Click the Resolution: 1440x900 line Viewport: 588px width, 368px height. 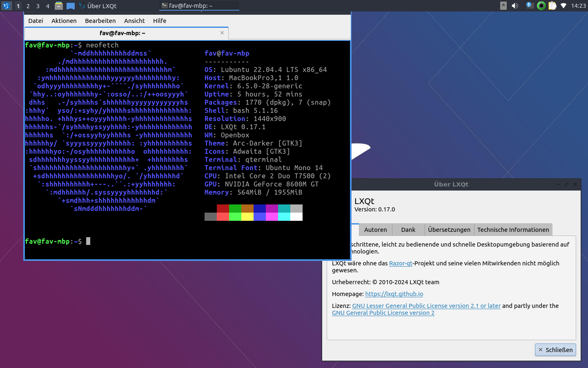pyautogui.click(x=245, y=119)
